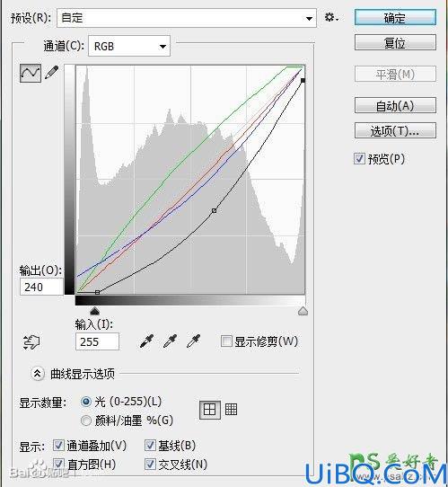Switch to simple quarter-tone grid
Screen dimensions: 448x487
coord(210,410)
